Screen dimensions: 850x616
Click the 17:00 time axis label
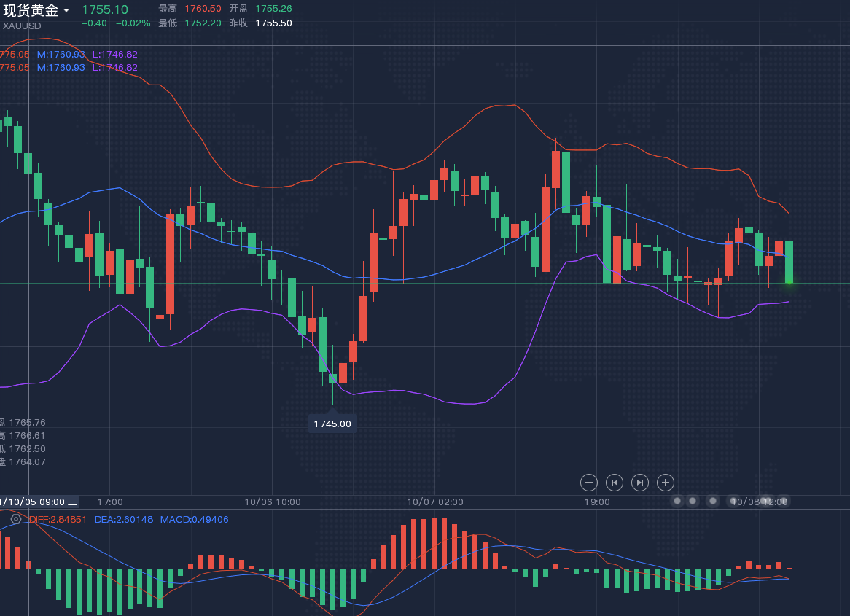[110, 502]
